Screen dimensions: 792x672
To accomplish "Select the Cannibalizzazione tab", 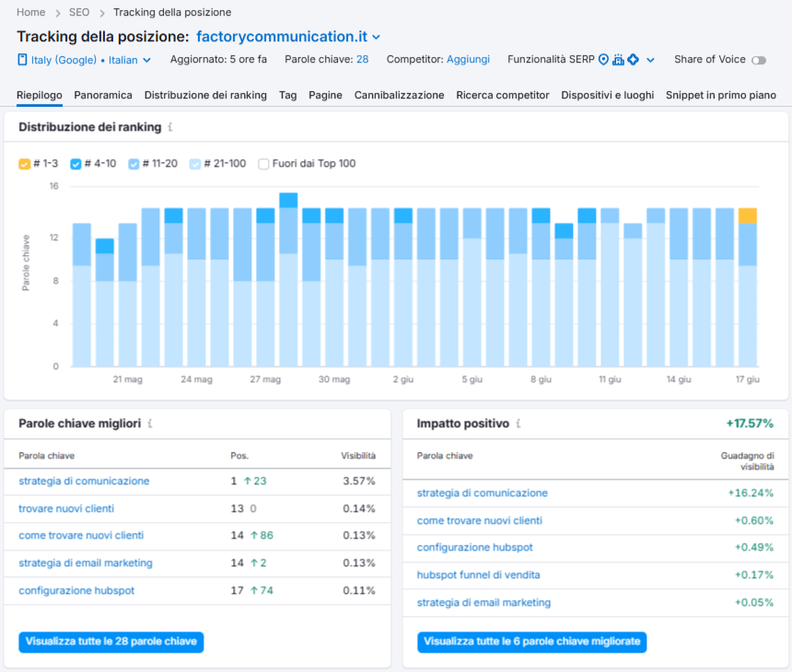I will (x=399, y=95).
